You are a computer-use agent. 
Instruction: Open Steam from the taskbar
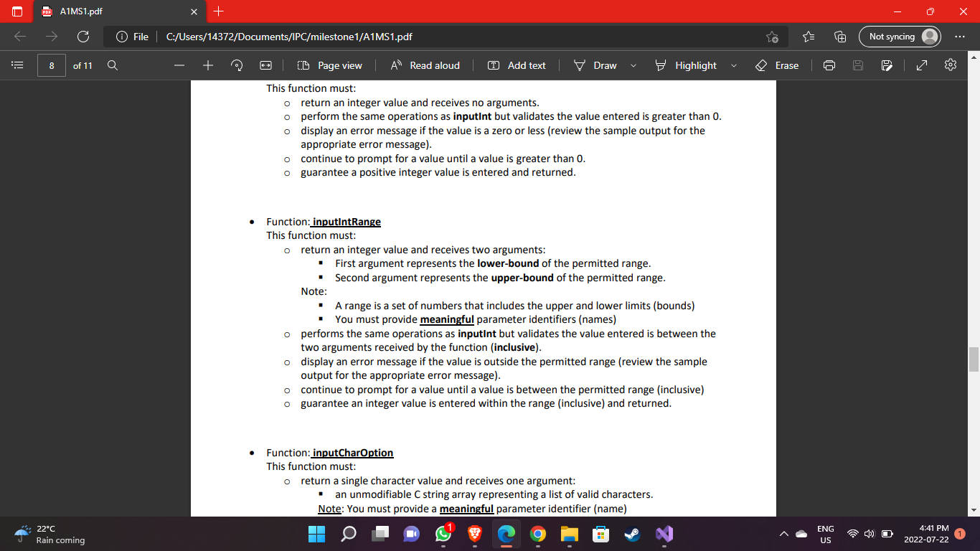tap(632, 534)
